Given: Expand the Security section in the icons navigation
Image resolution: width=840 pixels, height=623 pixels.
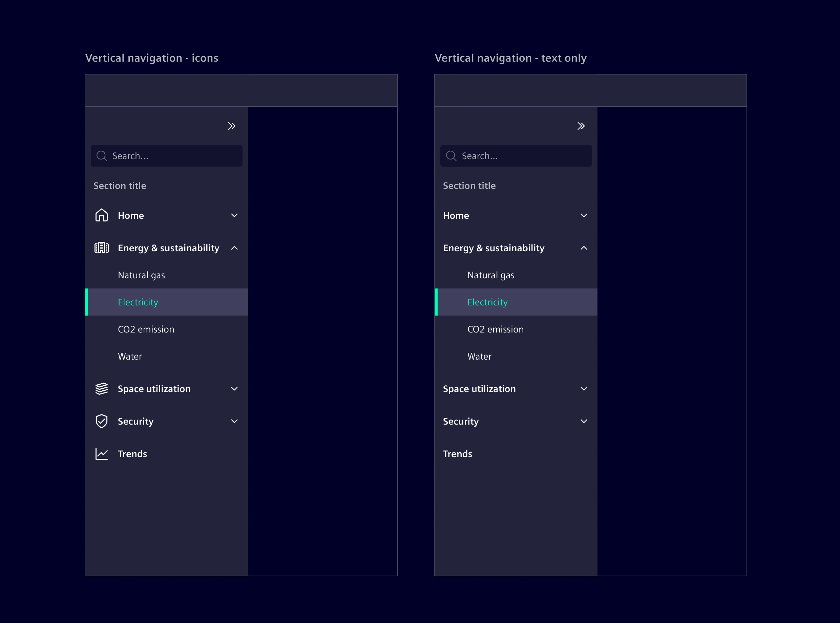Looking at the screenshot, I should click(x=234, y=421).
